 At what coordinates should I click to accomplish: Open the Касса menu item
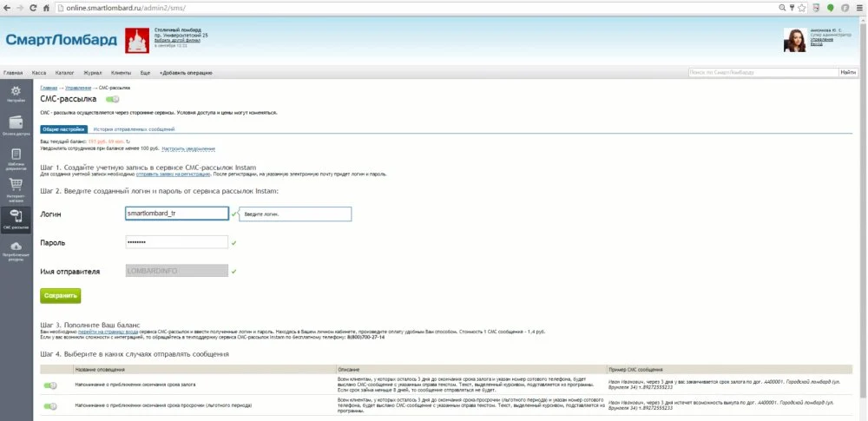coord(39,73)
